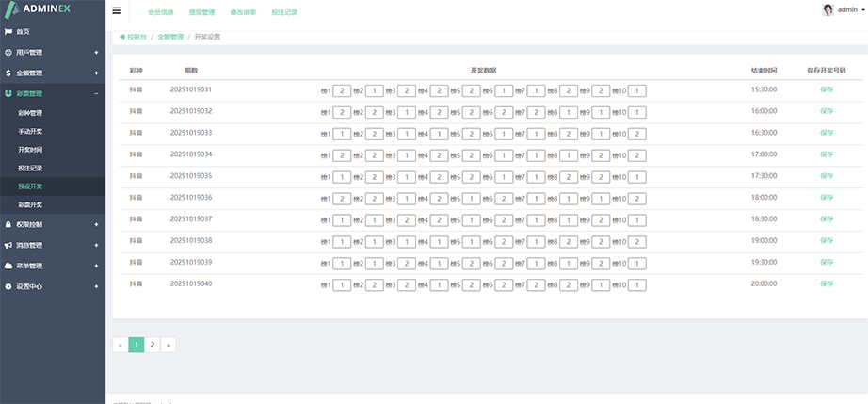Image resolution: width=868 pixels, height=404 pixels.
Task: Click the 用户管理 sidebar icon
Action: click(8, 52)
